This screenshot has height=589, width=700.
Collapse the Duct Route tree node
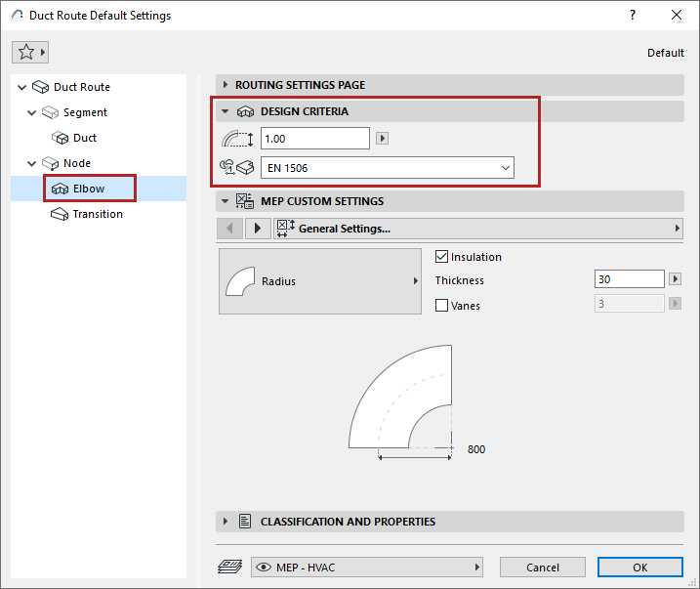tap(21, 87)
